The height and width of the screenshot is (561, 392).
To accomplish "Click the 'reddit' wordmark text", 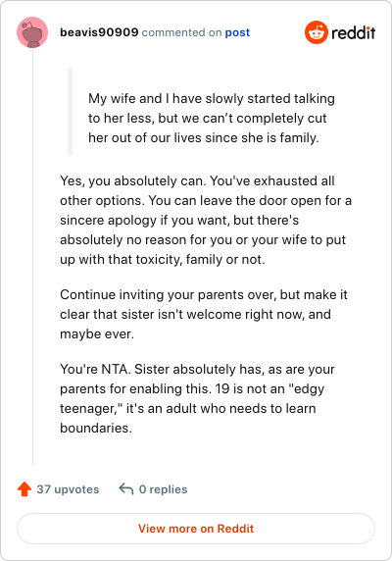I will click(x=354, y=33).
